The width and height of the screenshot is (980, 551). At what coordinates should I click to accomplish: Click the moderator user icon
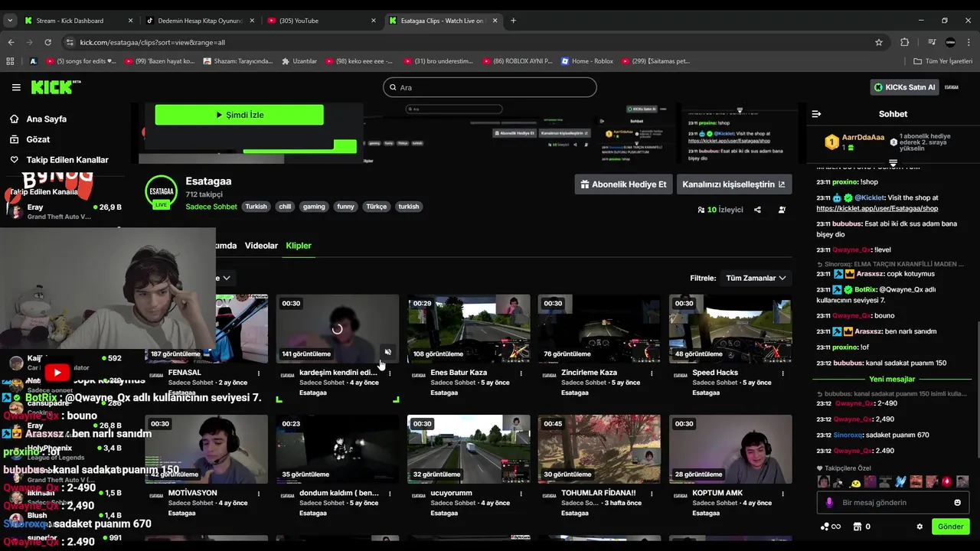pyautogui.click(x=782, y=210)
